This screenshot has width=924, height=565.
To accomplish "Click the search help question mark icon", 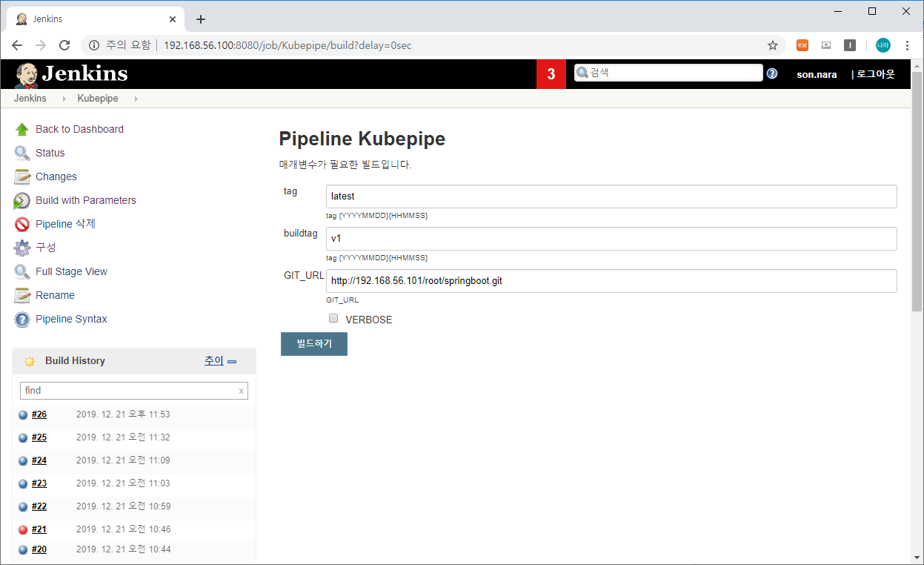I will pos(772,73).
